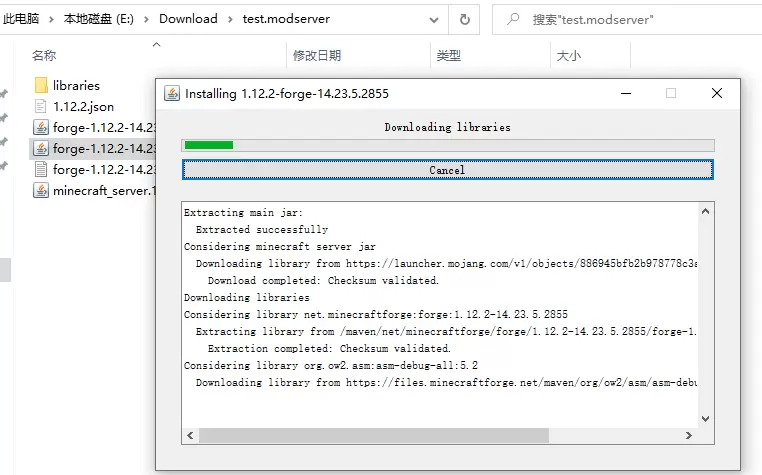This screenshot has width=762, height=475.
Task: Click the 'Extracting main jar:' log line
Action: coord(243,212)
